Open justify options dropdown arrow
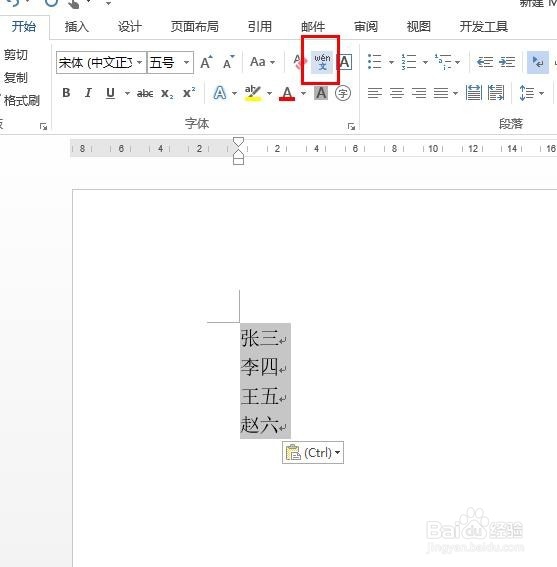Image resolution: width=557 pixels, height=567 pixels. (455, 93)
